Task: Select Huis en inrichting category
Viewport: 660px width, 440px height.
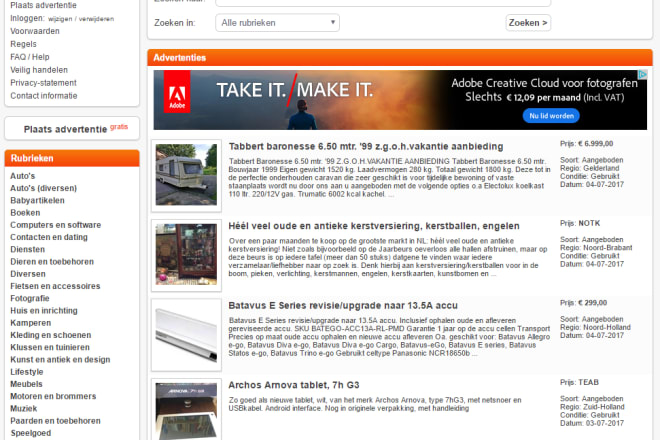Action: point(44,311)
